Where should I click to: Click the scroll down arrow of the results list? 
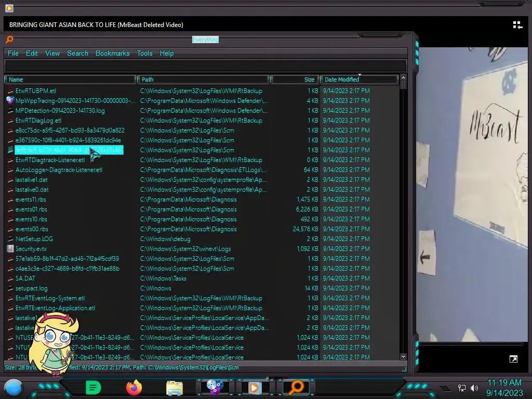coord(403,356)
